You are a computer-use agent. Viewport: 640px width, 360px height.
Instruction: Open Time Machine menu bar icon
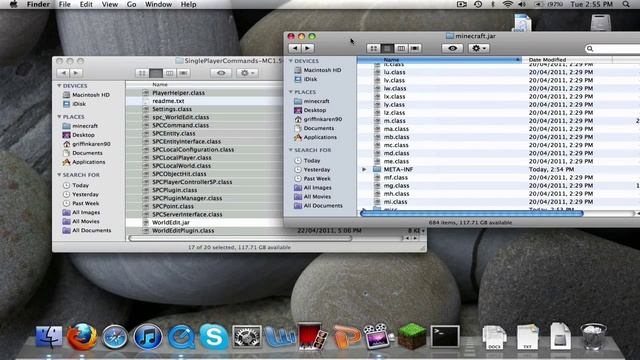(478, 4)
